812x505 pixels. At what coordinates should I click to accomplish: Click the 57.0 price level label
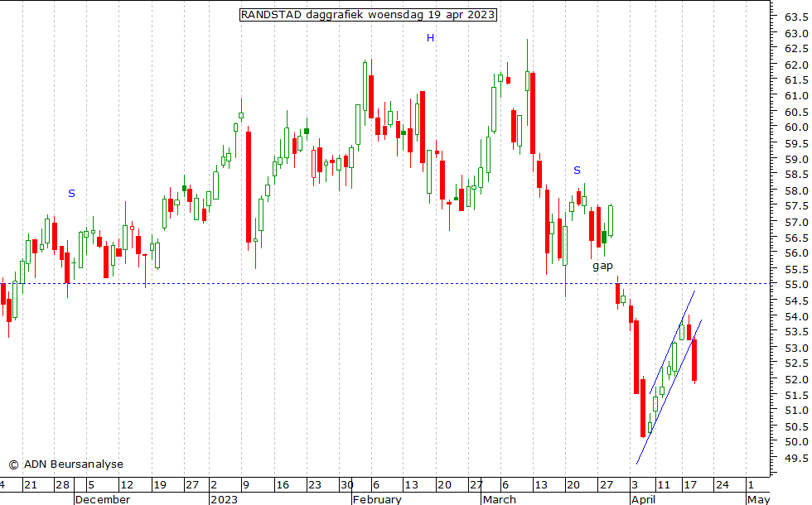point(796,223)
